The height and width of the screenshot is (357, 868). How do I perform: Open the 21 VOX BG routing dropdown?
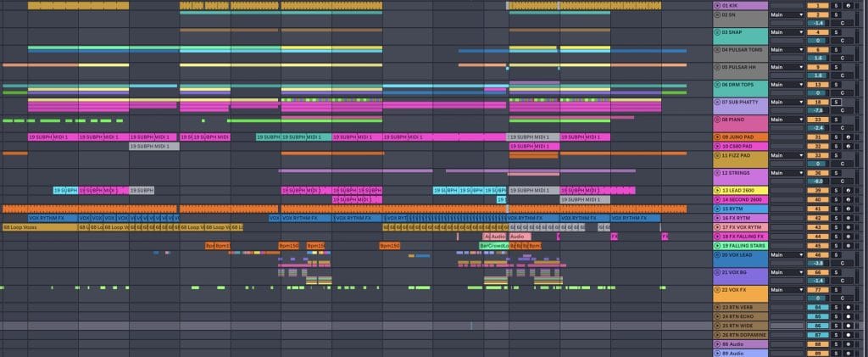[786, 272]
